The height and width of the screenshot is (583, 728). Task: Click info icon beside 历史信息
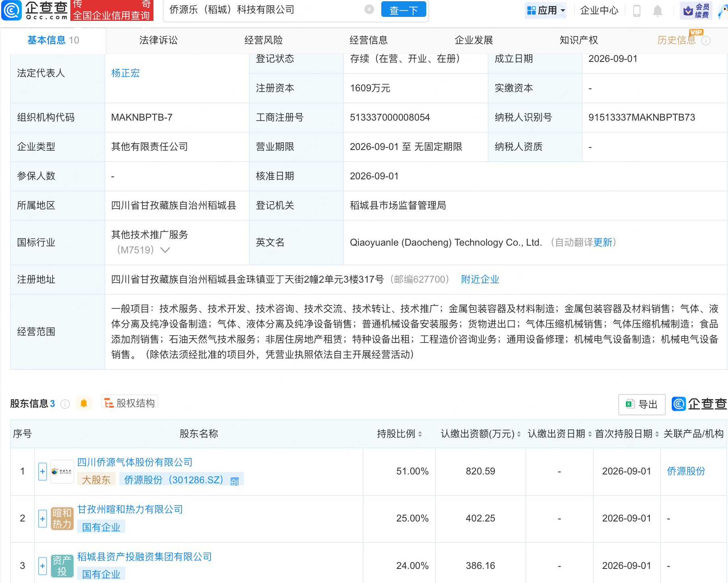pos(706,41)
